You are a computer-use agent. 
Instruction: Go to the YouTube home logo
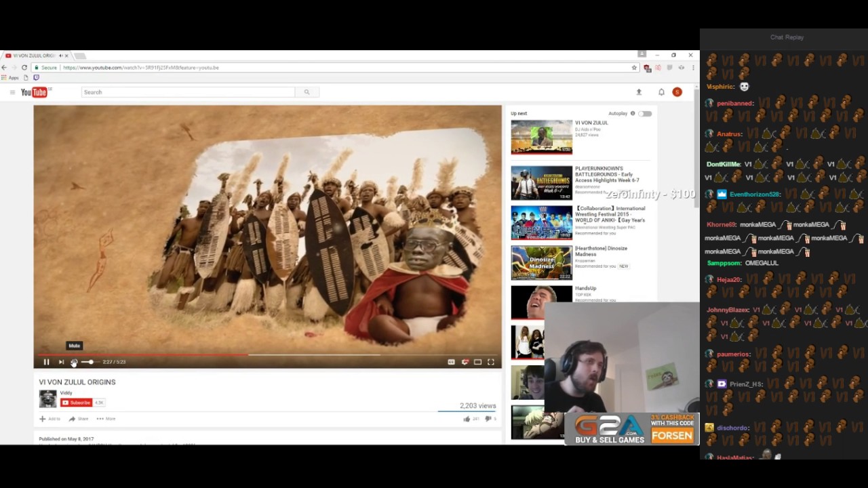[x=35, y=92]
